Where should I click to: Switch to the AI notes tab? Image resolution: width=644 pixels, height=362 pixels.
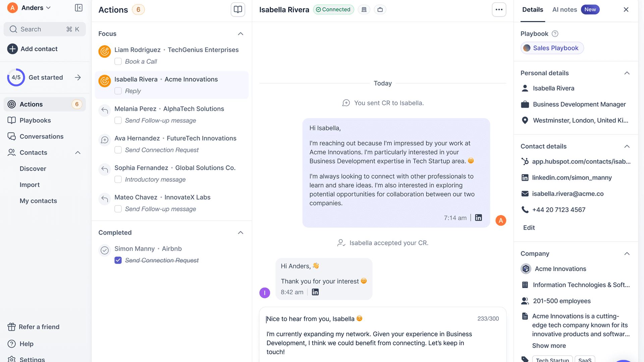pos(565,9)
